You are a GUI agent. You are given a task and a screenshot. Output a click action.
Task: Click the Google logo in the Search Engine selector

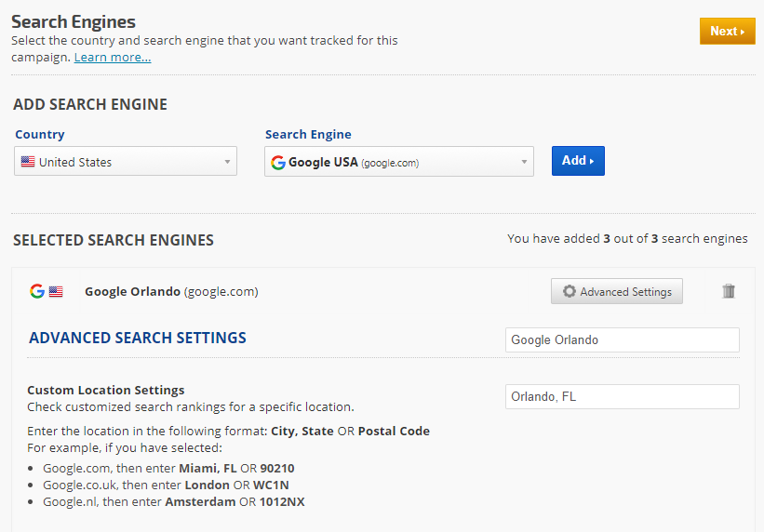[x=277, y=162]
